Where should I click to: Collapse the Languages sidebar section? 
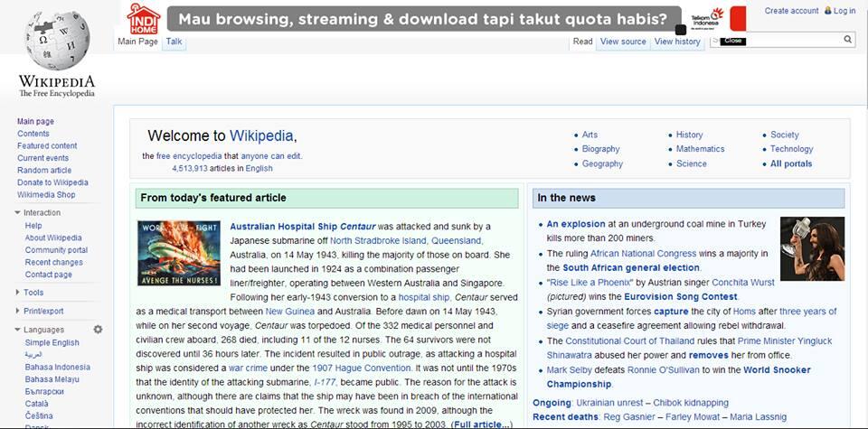point(18,330)
